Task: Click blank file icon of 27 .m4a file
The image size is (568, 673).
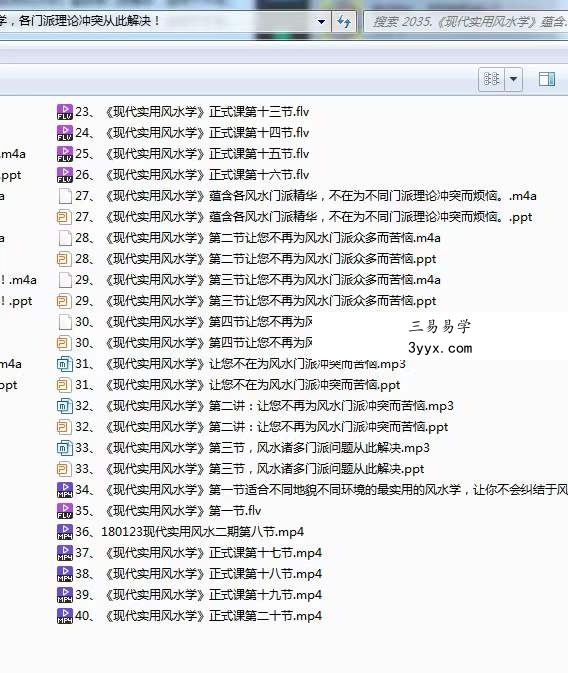Action: [65, 196]
